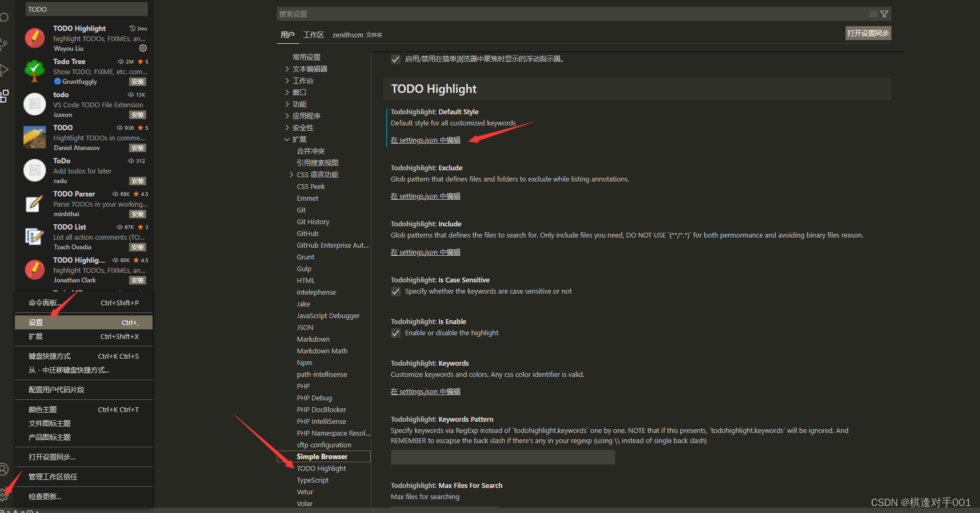Select sftp configuration in settings tree

[324, 445]
